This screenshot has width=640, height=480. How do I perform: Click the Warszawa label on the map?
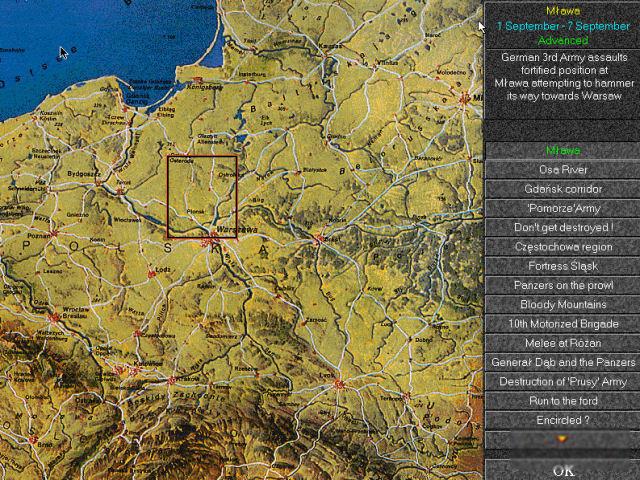237,230
